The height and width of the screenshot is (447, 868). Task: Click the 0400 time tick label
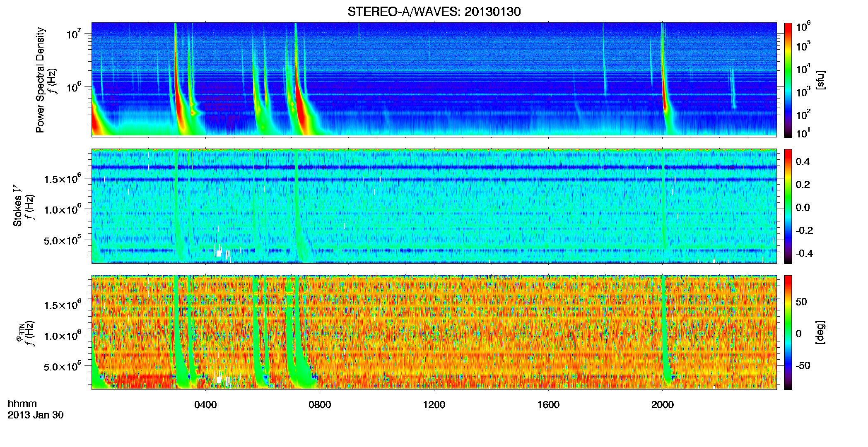(x=205, y=405)
